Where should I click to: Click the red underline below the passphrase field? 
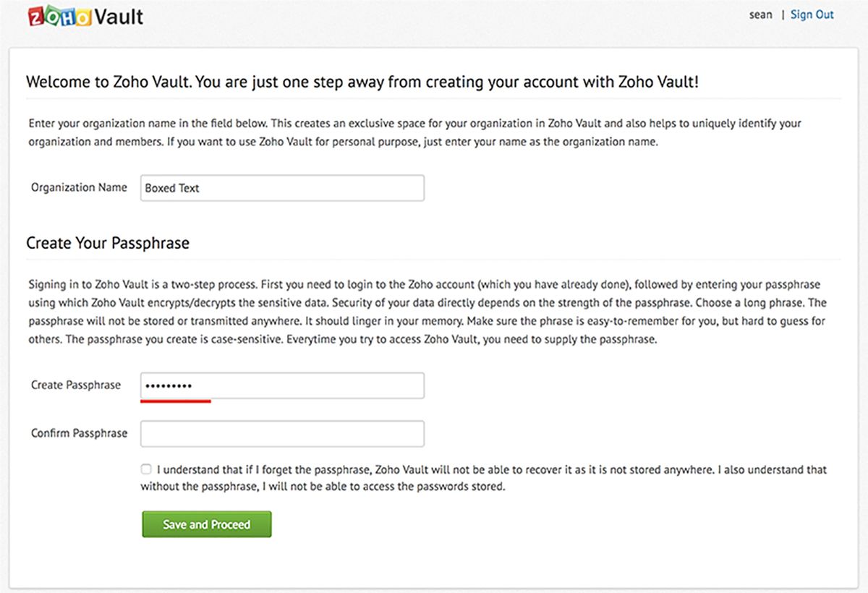176,398
